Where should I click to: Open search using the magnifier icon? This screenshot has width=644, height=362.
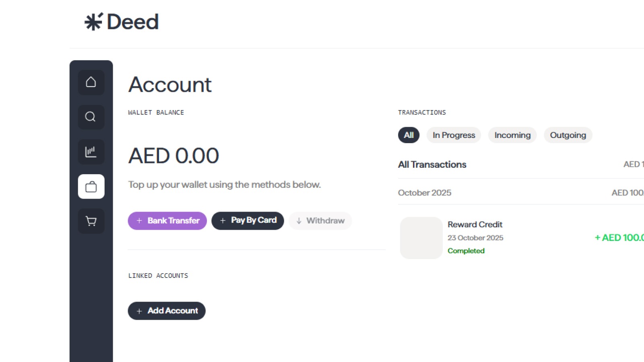coord(91,117)
